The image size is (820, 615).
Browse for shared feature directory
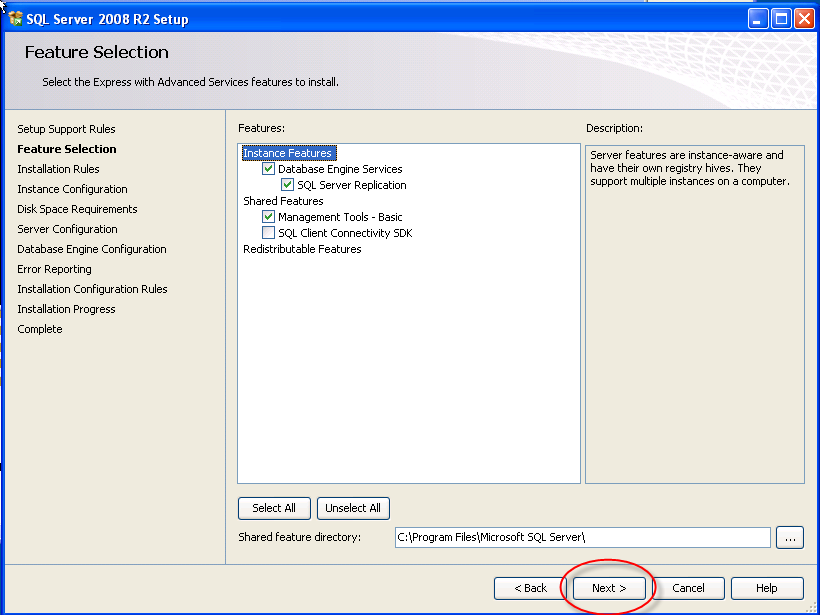[x=790, y=538]
